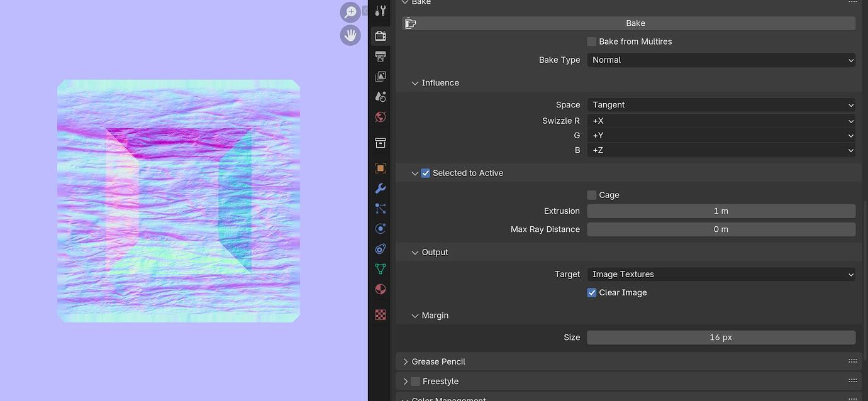This screenshot has width=868, height=401.
Task: Open Collection properties box icon
Action: coord(380,143)
